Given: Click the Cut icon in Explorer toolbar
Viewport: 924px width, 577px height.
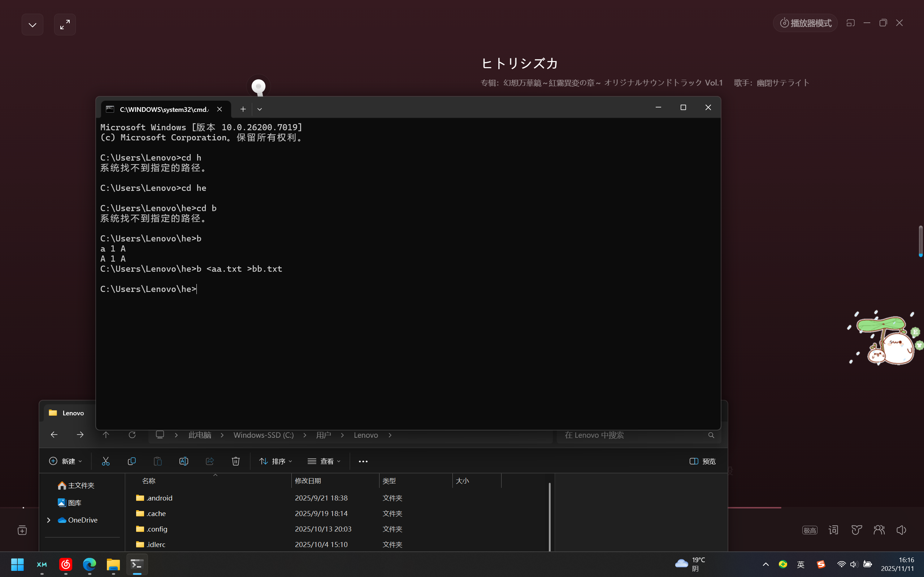Looking at the screenshot, I should click(106, 462).
